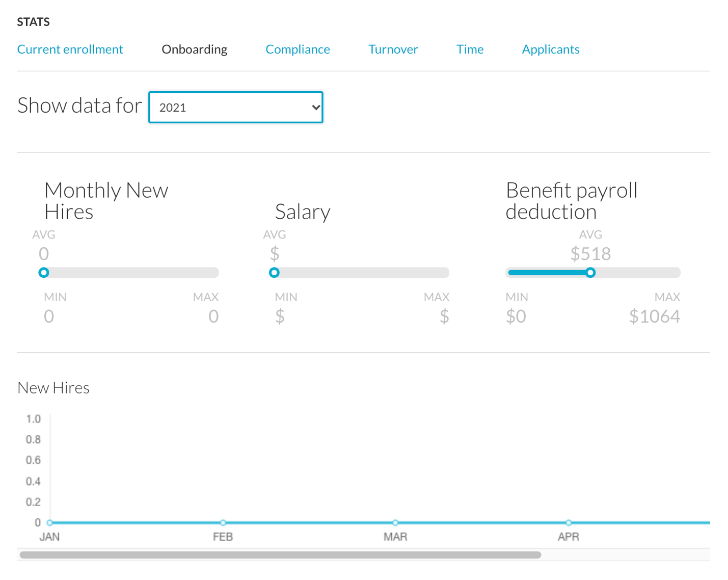Click the Monthly New Hires gray track

[x=134, y=273]
